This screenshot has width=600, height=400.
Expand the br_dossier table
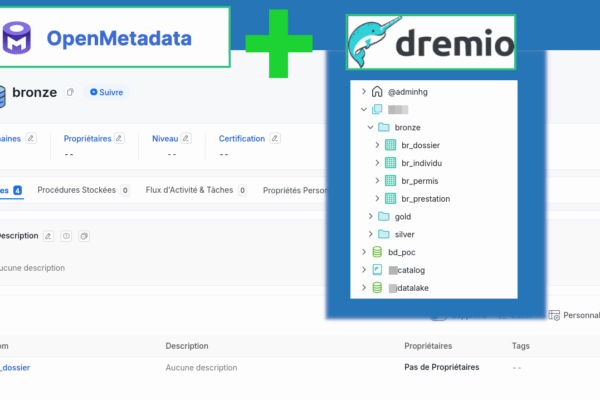point(377,145)
